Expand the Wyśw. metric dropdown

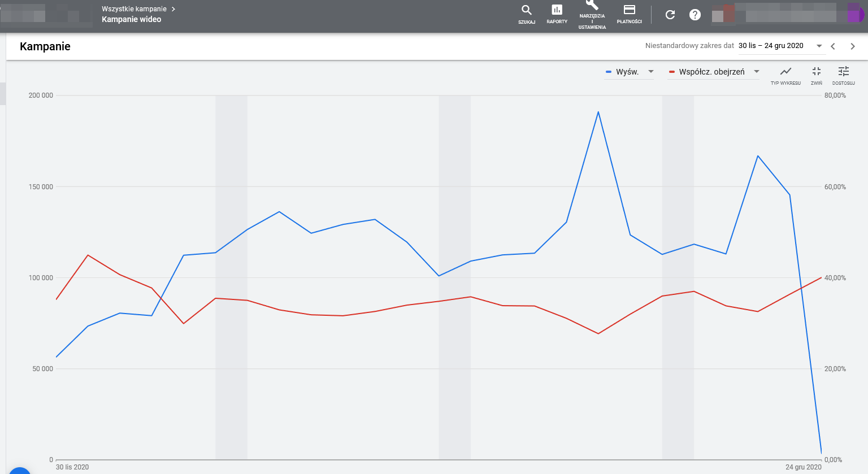point(651,72)
